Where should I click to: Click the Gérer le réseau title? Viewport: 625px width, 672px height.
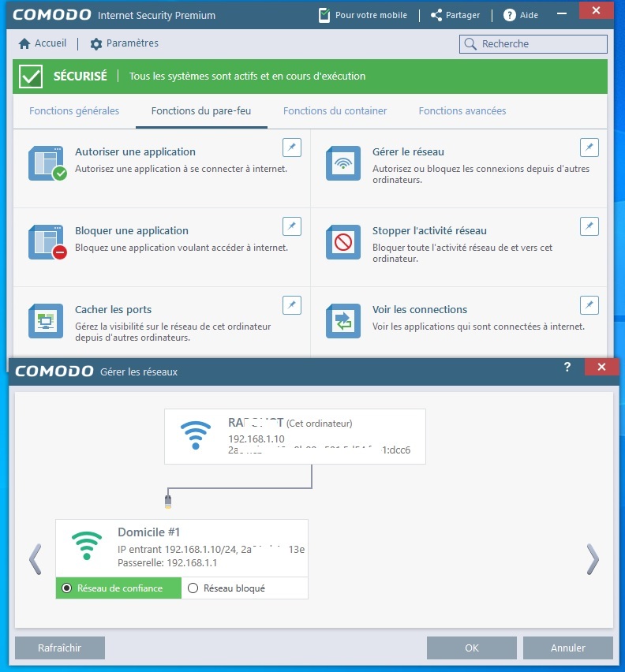(408, 151)
